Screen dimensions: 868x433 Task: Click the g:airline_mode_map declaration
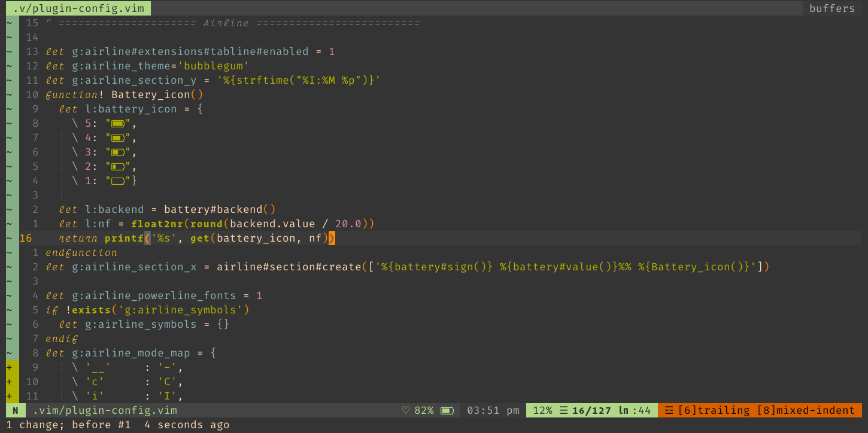click(131, 353)
